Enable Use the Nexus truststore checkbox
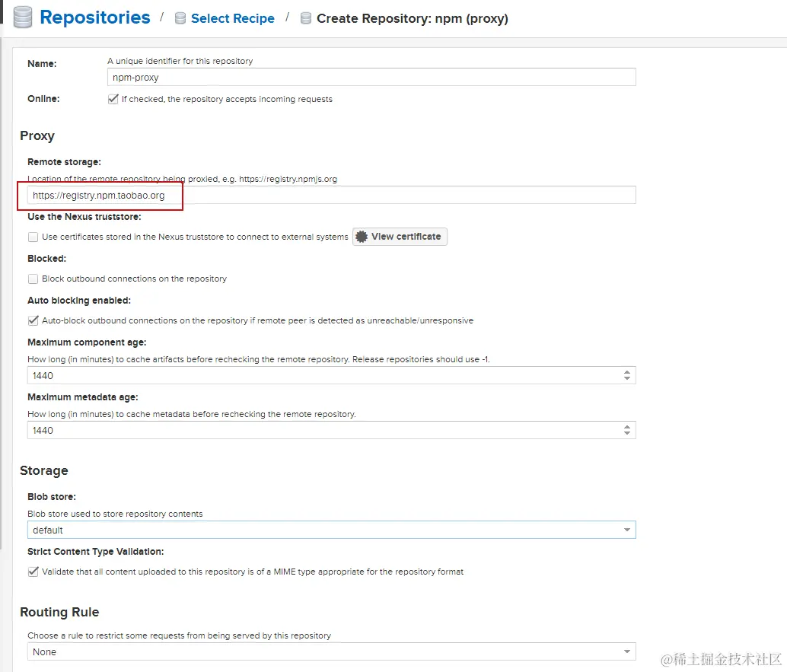The height and width of the screenshot is (672, 787). coord(33,237)
